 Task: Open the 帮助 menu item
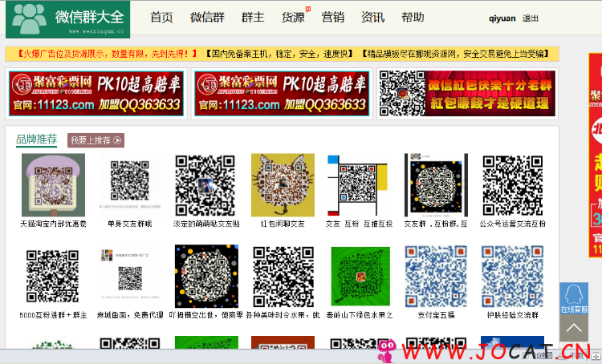tap(413, 18)
